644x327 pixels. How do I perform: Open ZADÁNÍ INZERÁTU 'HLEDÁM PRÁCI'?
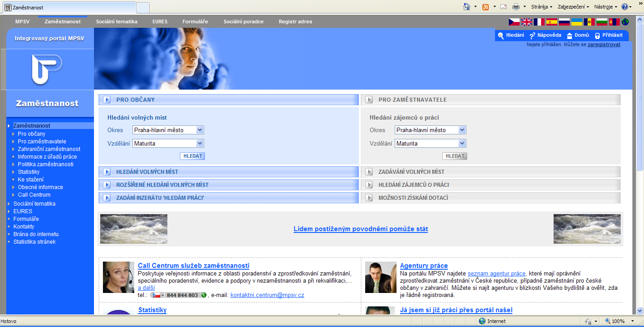(229, 198)
